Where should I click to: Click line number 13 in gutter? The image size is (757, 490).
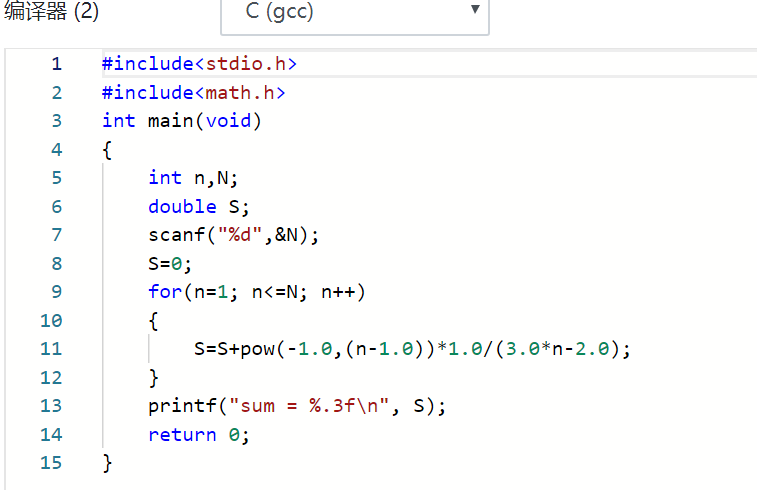click(51, 406)
